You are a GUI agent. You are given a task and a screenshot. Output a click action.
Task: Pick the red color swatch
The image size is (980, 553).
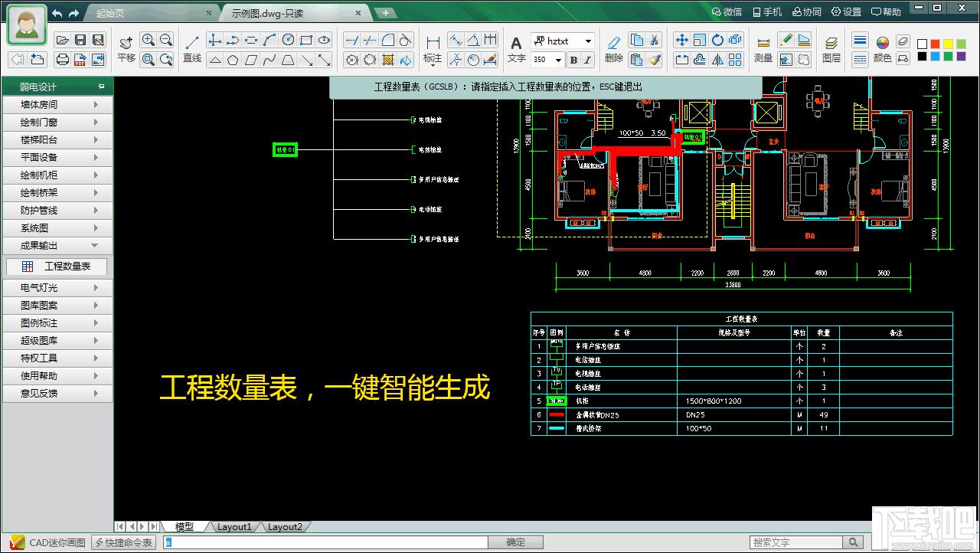click(936, 44)
